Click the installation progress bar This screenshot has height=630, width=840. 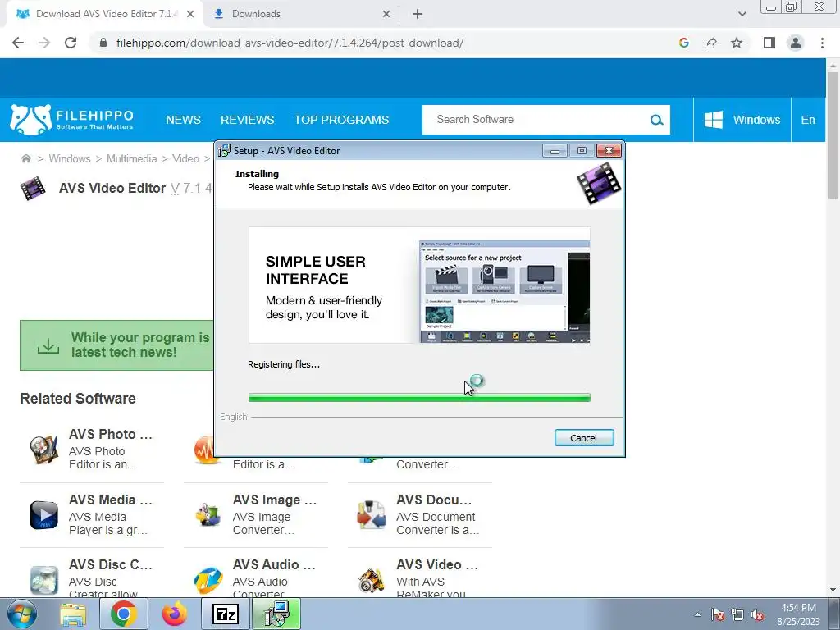419,398
